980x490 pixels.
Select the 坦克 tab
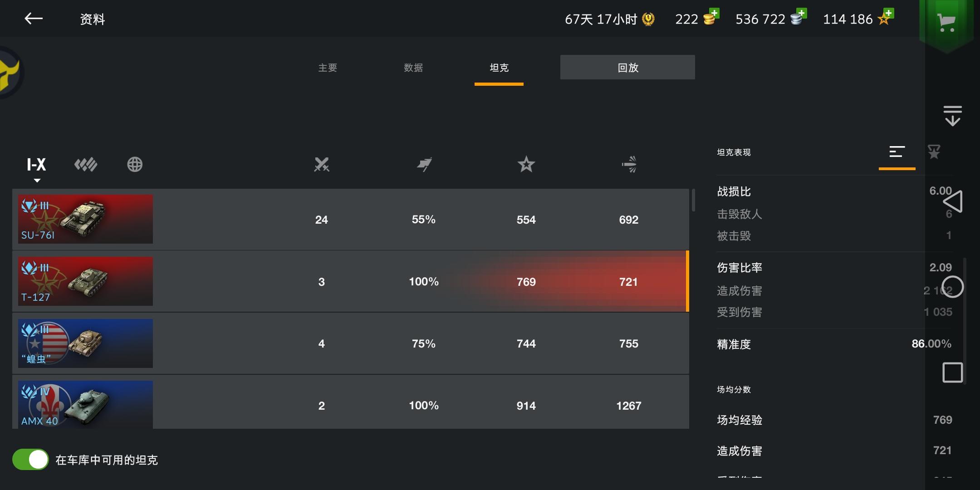(499, 68)
